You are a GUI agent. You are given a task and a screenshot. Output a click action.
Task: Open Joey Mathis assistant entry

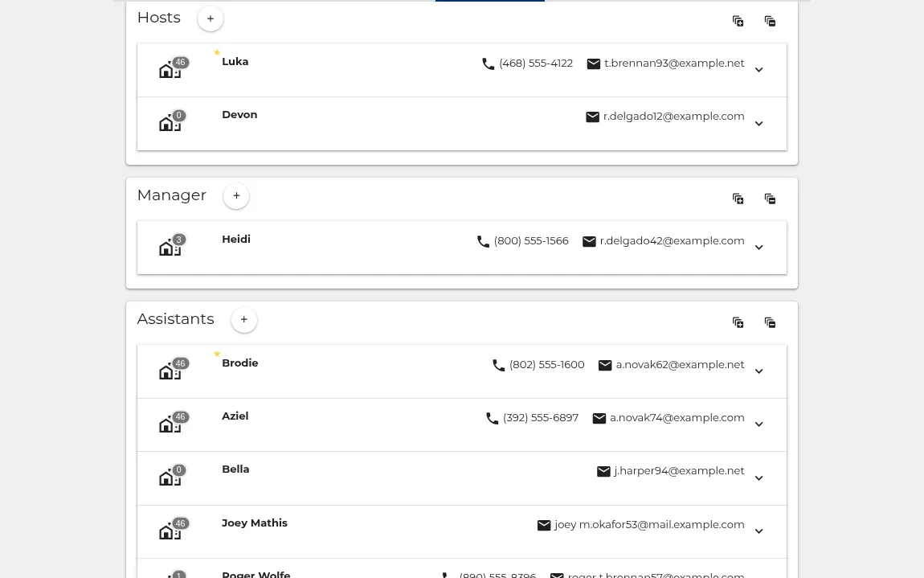pos(462,531)
